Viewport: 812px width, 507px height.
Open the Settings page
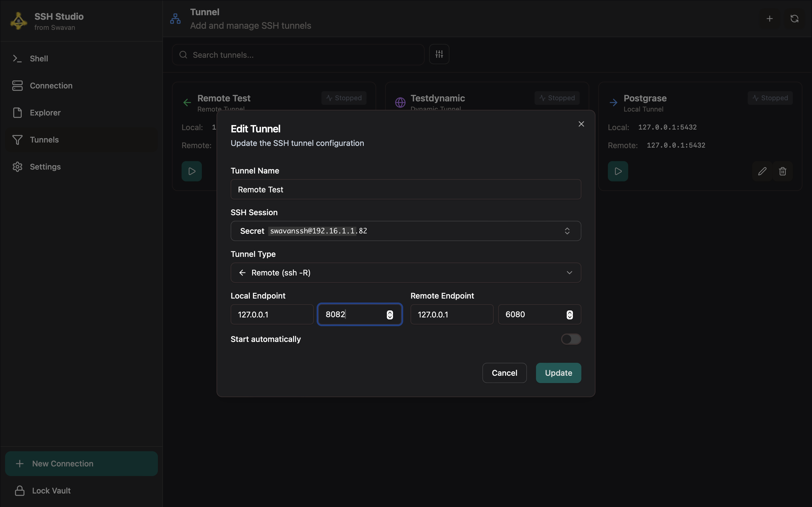click(45, 167)
